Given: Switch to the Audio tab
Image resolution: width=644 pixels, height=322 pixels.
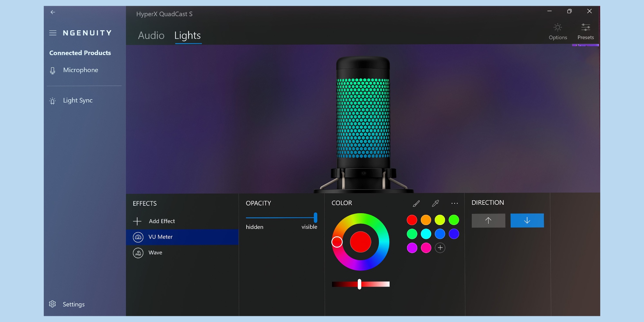Looking at the screenshot, I should coord(151,35).
